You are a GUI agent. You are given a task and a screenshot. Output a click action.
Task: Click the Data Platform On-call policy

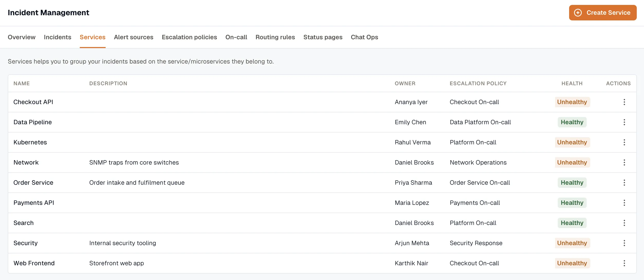point(480,122)
